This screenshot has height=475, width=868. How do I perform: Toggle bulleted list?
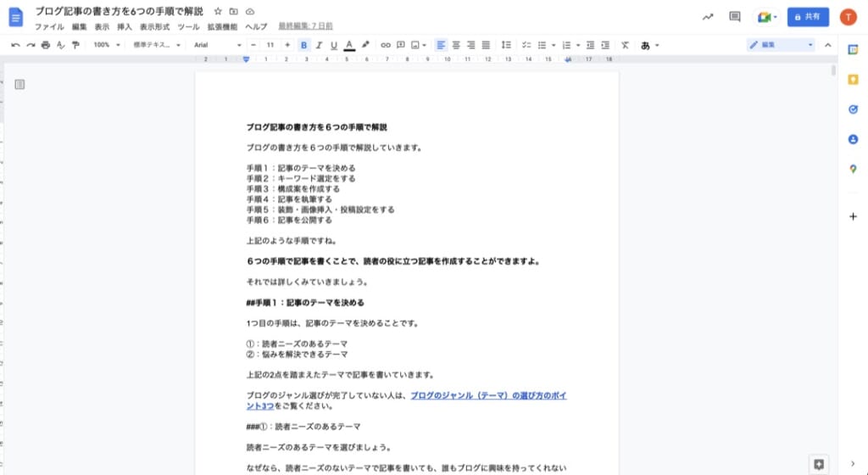coord(542,45)
